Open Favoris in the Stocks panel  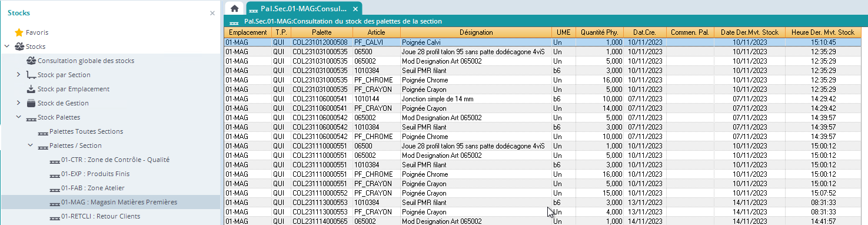pos(37,32)
